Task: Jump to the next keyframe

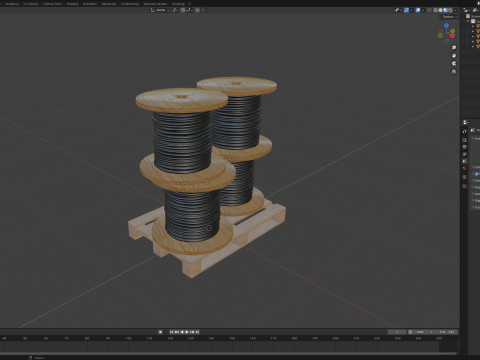Action: coord(192,332)
